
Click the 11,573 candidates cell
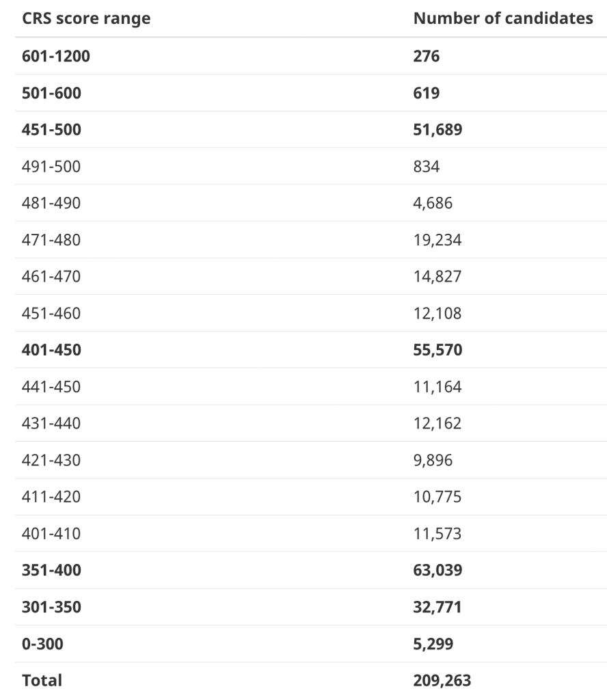[x=437, y=533]
